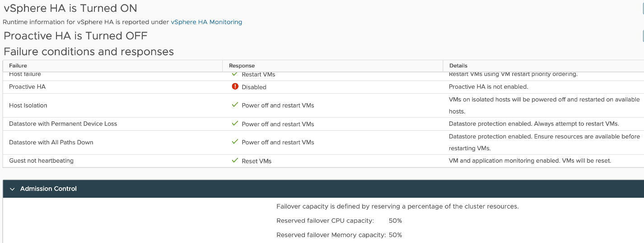Collapse the Admission Control section chevron
The image size is (644, 243).
click(12, 189)
